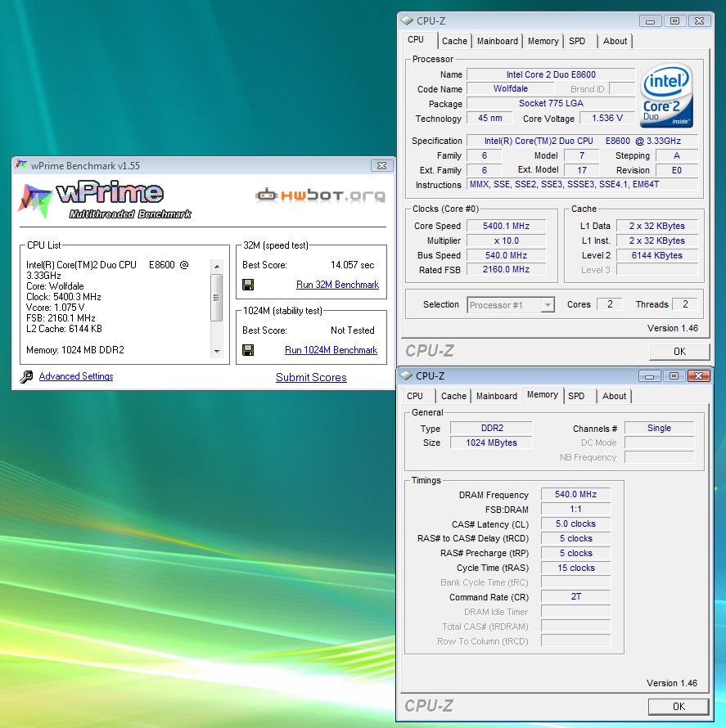Click the Channels # Single value
Image resolution: width=726 pixels, height=728 pixels.
[659, 428]
